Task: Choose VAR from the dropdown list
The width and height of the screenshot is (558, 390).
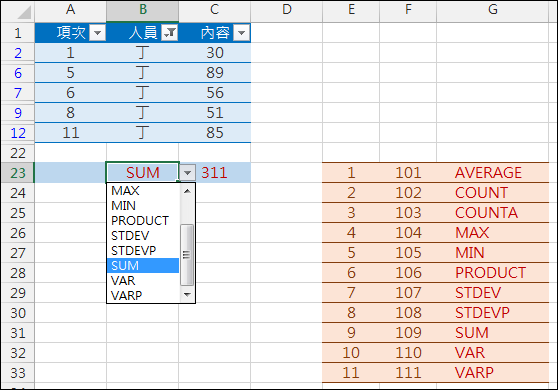Action: (x=143, y=280)
